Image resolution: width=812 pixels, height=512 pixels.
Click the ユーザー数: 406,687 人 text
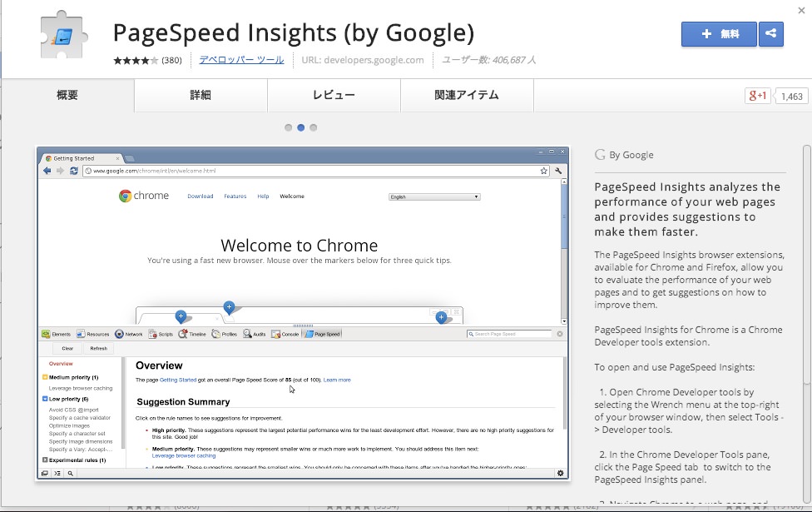[488, 60]
